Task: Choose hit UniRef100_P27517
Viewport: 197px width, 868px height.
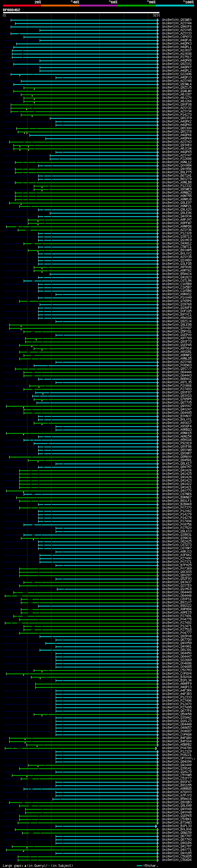Action: point(176,57)
